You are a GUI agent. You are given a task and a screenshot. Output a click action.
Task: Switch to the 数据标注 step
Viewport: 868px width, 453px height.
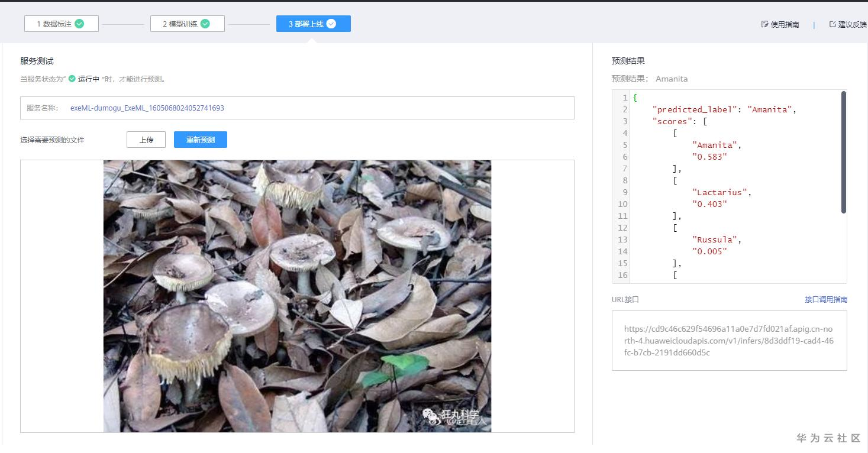61,23
